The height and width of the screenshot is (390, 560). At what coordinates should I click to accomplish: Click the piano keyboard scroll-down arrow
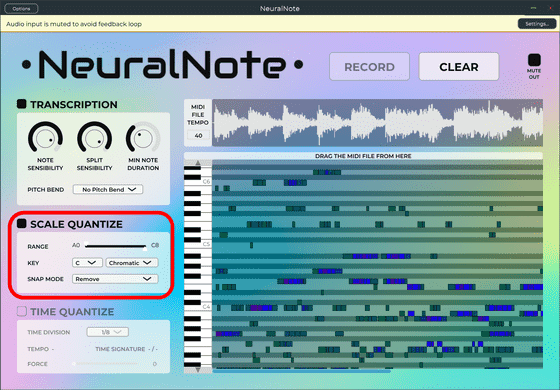point(198,370)
